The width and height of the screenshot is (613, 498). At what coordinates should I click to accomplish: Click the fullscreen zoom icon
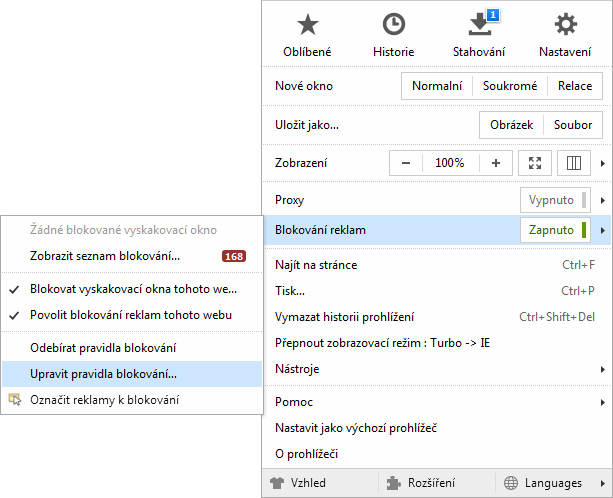pyautogui.click(x=535, y=163)
